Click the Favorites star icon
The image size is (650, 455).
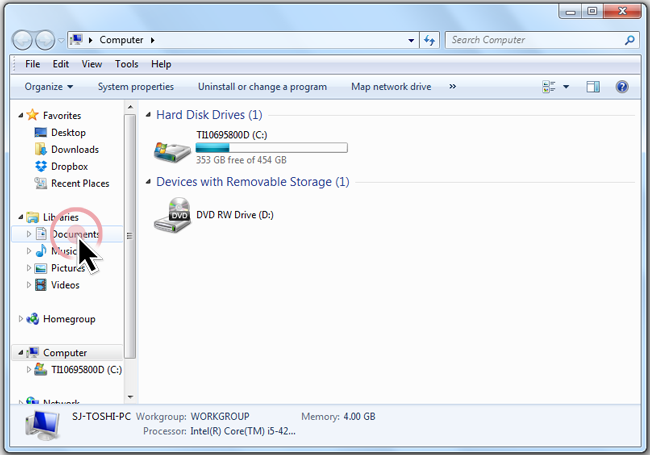pyautogui.click(x=32, y=115)
